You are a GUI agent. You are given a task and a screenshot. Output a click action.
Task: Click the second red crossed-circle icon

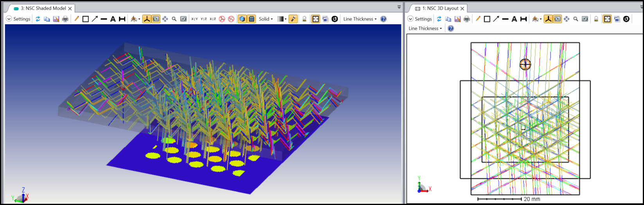click(231, 19)
